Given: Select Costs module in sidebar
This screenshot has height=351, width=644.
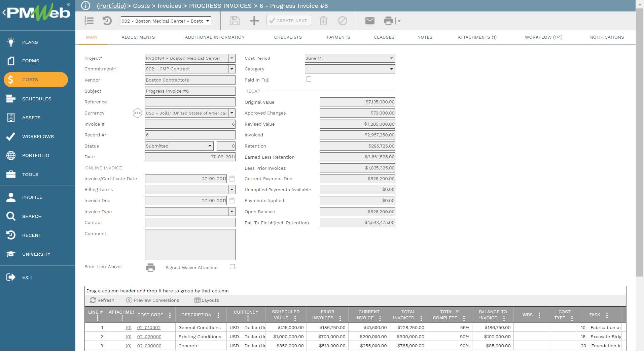Looking at the screenshot, I should coord(36,80).
